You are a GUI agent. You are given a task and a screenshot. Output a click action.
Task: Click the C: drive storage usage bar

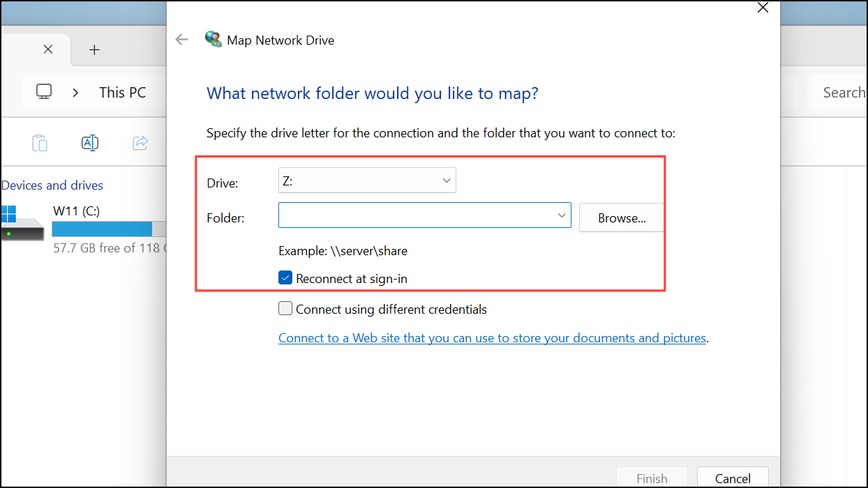(109, 229)
